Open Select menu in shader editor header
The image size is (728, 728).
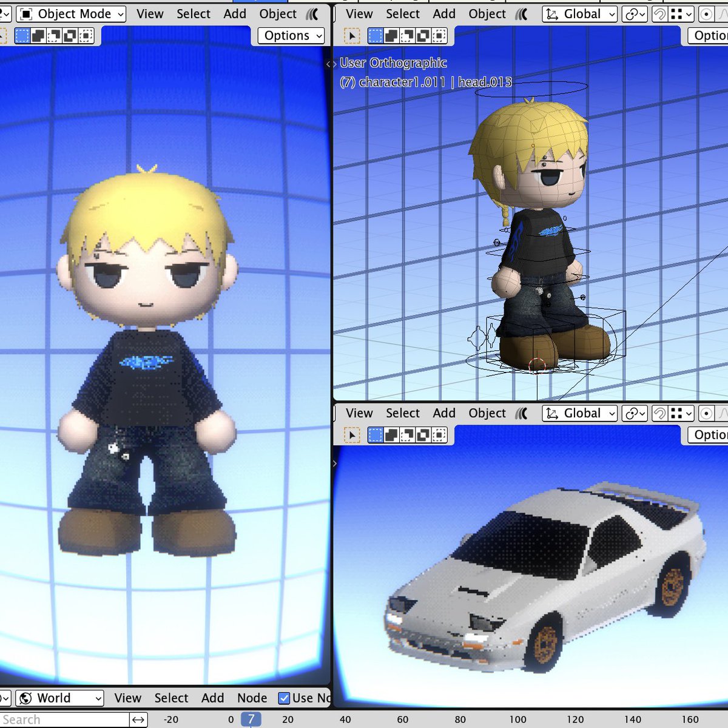pos(171,698)
